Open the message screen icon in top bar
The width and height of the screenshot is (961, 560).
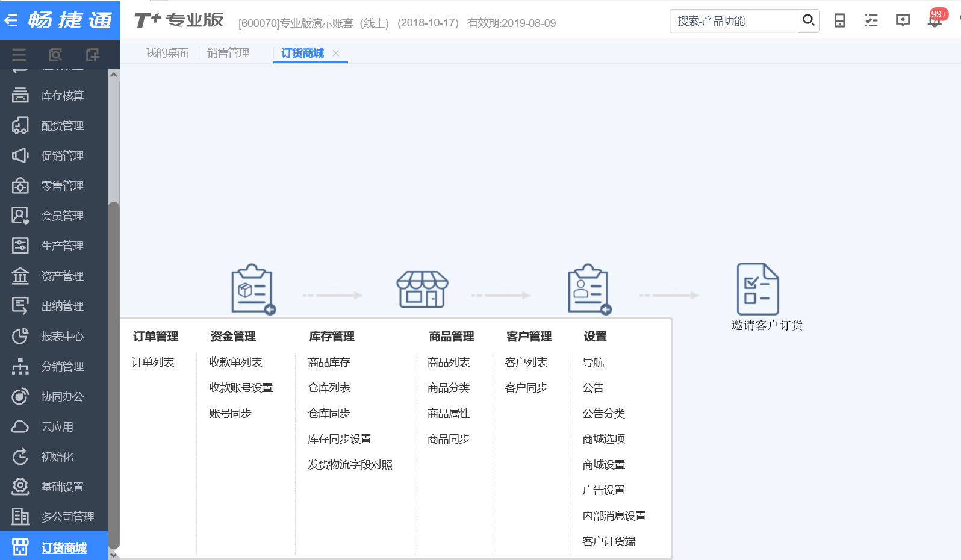coord(903,20)
